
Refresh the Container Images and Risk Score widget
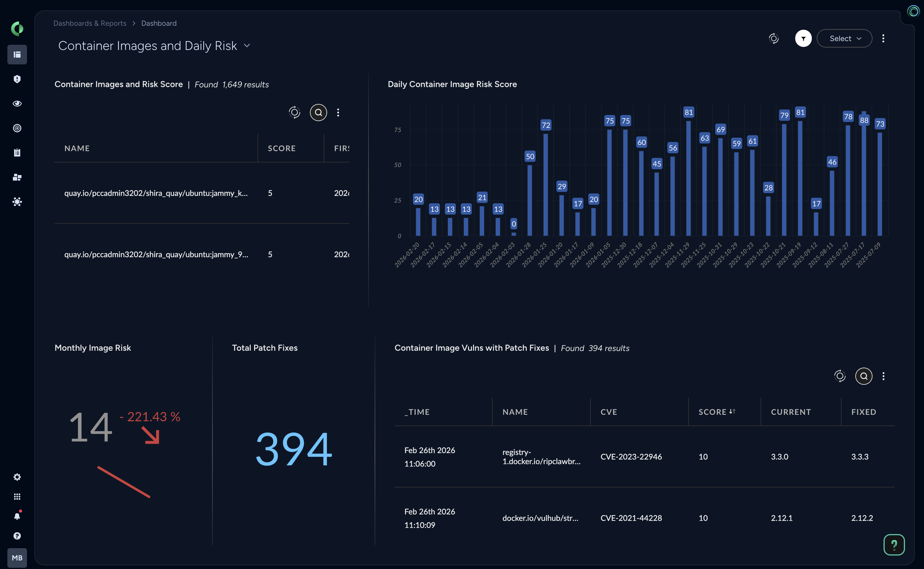point(294,112)
